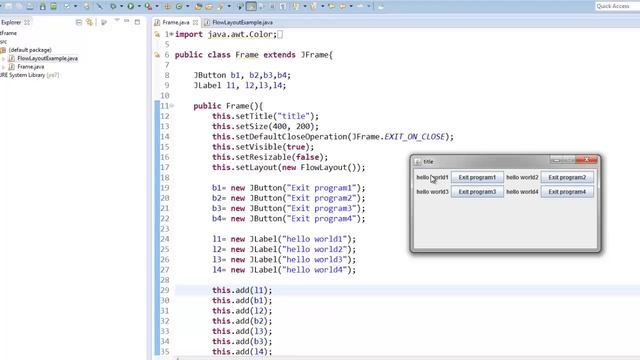640x360 pixels.
Task: Expand the folded imports on line 1
Action: [171, 35]
